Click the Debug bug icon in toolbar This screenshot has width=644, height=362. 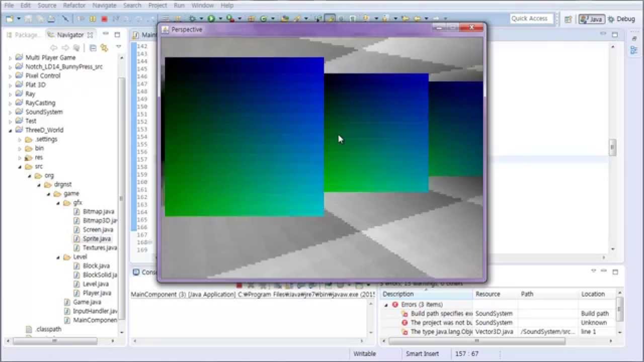pos(192,19)
